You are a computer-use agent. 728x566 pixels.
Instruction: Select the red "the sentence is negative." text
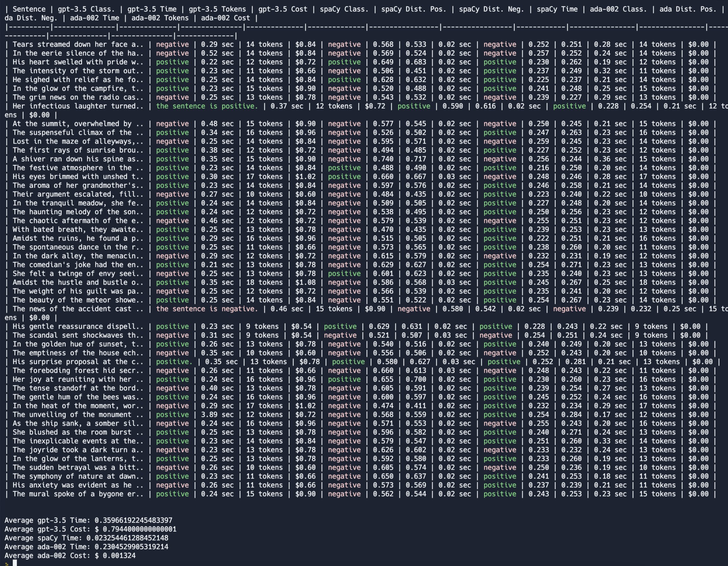[x=207, y=309]
